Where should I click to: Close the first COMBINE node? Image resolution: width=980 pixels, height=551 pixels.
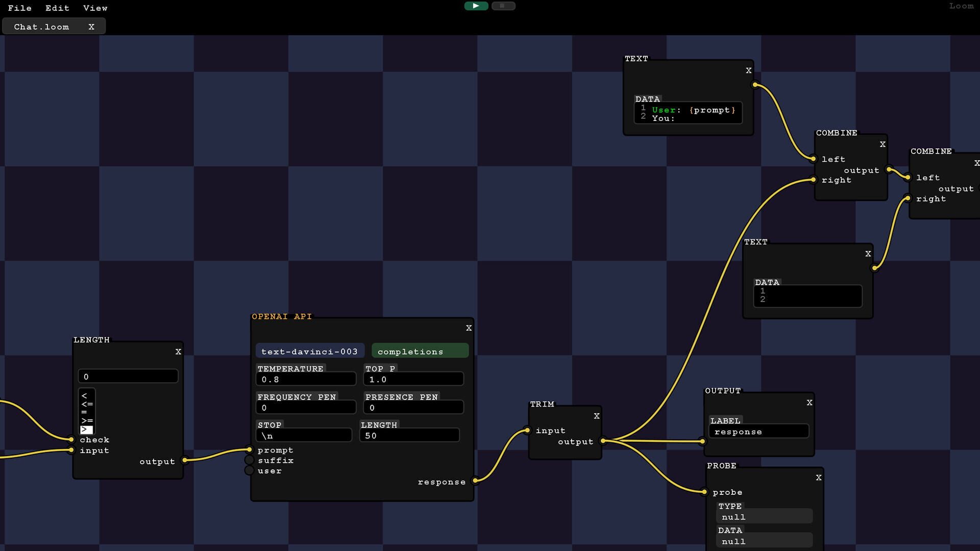pos(883,144)
